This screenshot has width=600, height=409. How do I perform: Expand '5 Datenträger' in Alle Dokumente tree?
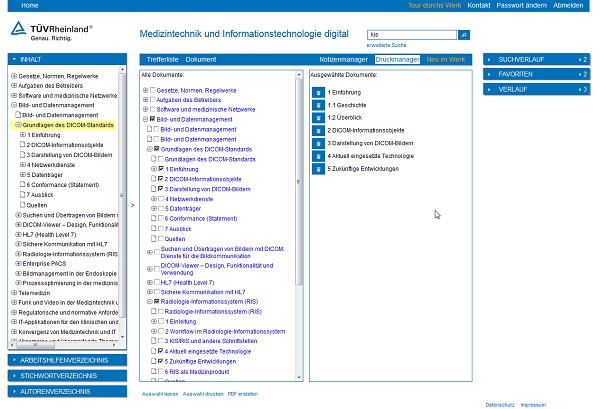[154, 209]
